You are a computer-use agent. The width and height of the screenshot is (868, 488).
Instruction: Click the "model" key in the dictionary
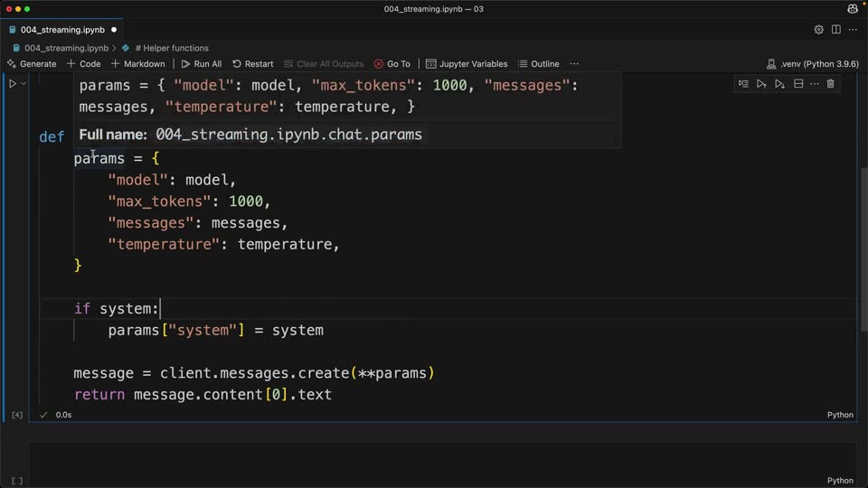pos(137,181)
